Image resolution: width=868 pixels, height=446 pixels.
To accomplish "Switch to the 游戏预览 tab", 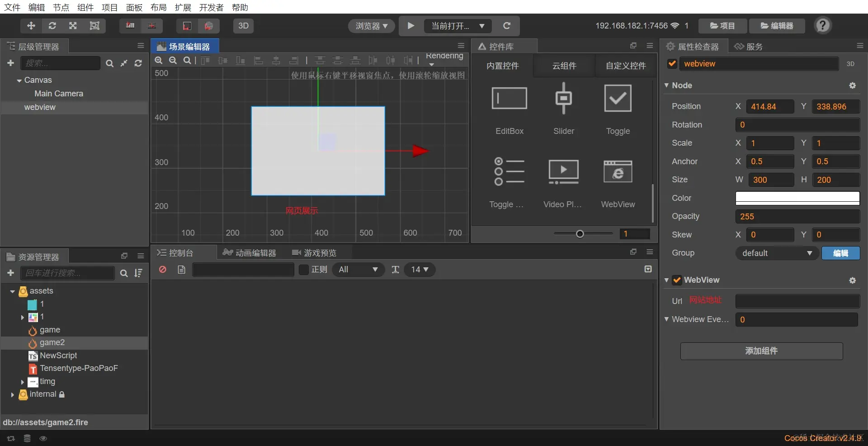I will click(x=315, y=253).
